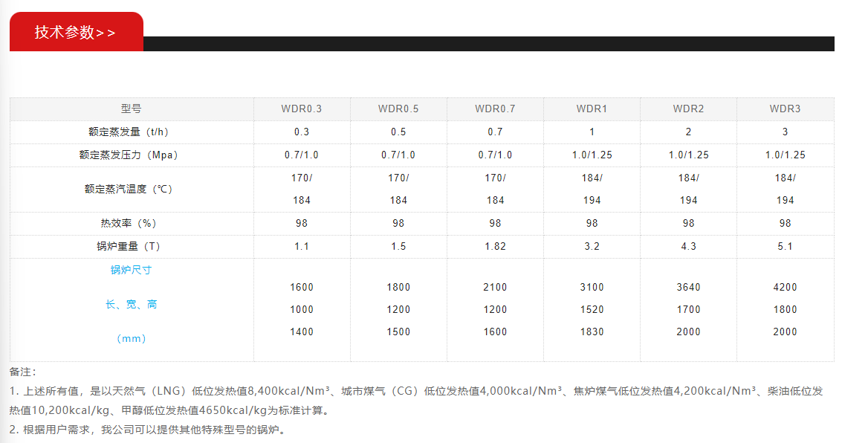Image resolution: width=868 pixels, height=443 pixels.
Task: Click the 5.1 weight value under WDR3
Action: 785,246
